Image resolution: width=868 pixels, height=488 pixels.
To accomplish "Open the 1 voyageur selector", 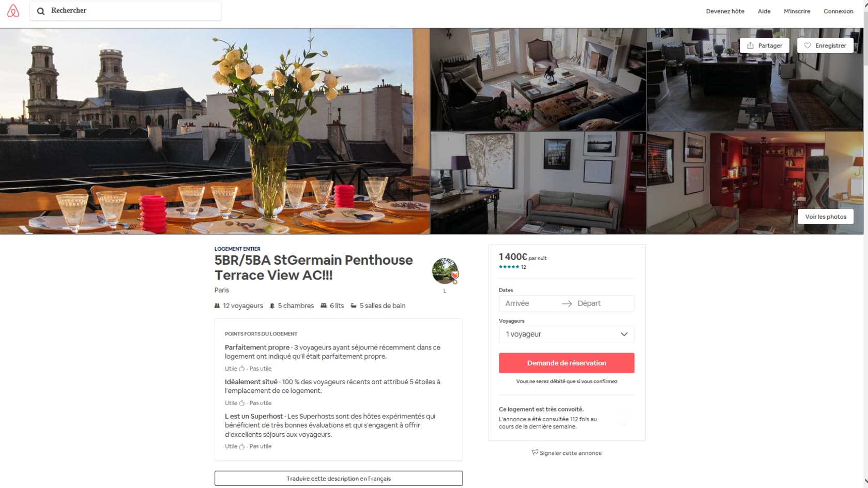I will pos(566,334).
